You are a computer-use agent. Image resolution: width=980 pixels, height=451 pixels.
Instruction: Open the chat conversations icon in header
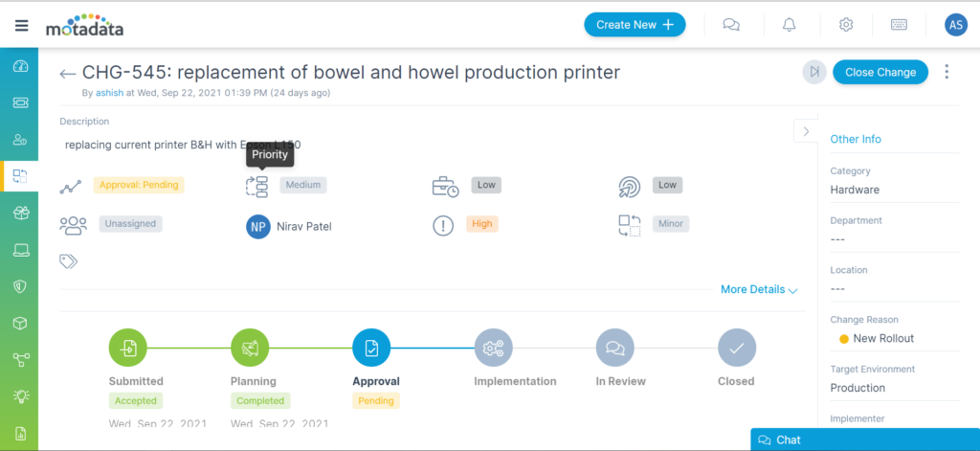click(731, 25)
